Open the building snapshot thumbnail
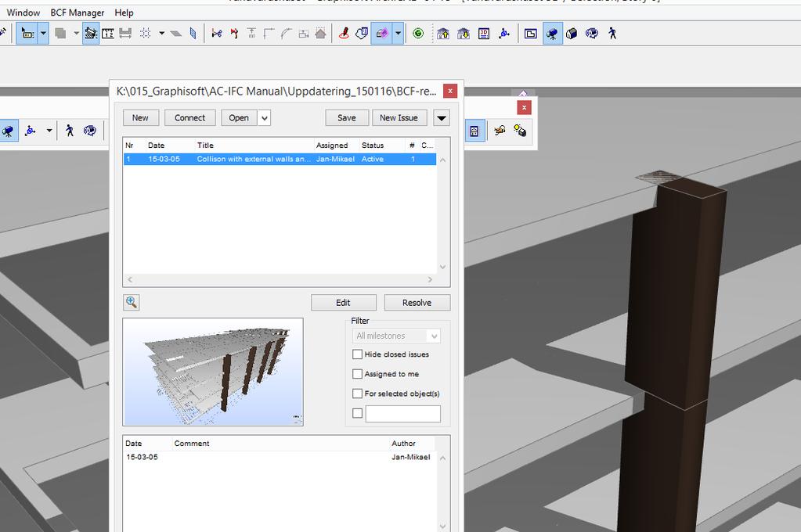801x532 pixels. (x=213, y=372)
